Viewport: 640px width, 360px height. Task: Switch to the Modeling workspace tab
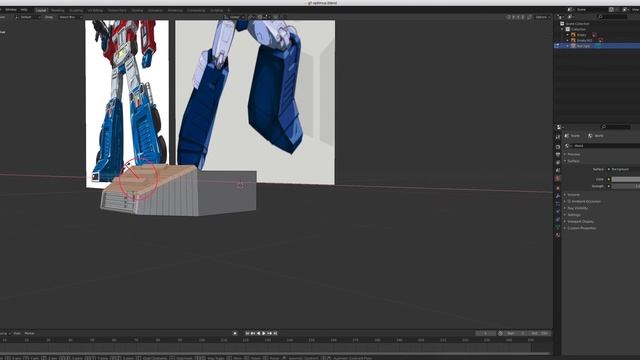coord(58,10)
